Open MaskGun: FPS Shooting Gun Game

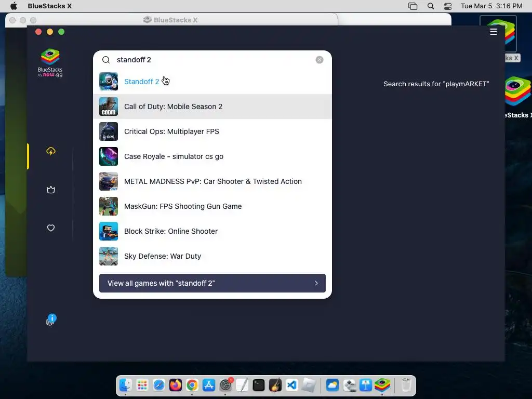(212, 206)
